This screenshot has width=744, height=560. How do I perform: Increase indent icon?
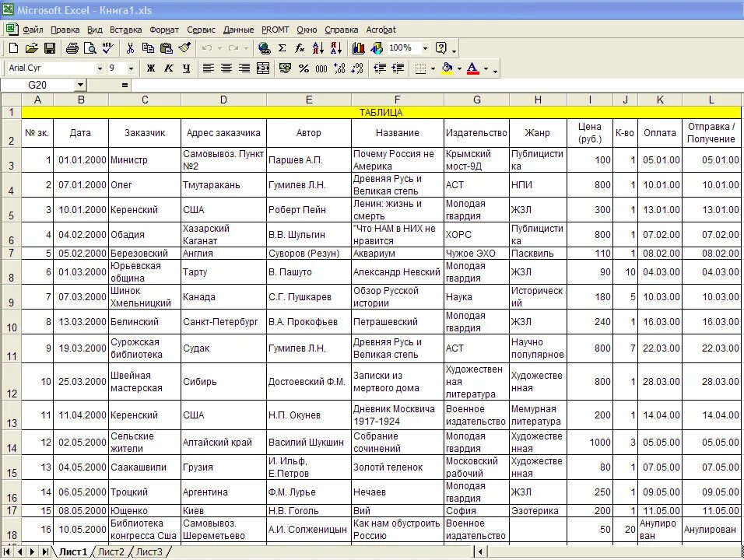398,68
